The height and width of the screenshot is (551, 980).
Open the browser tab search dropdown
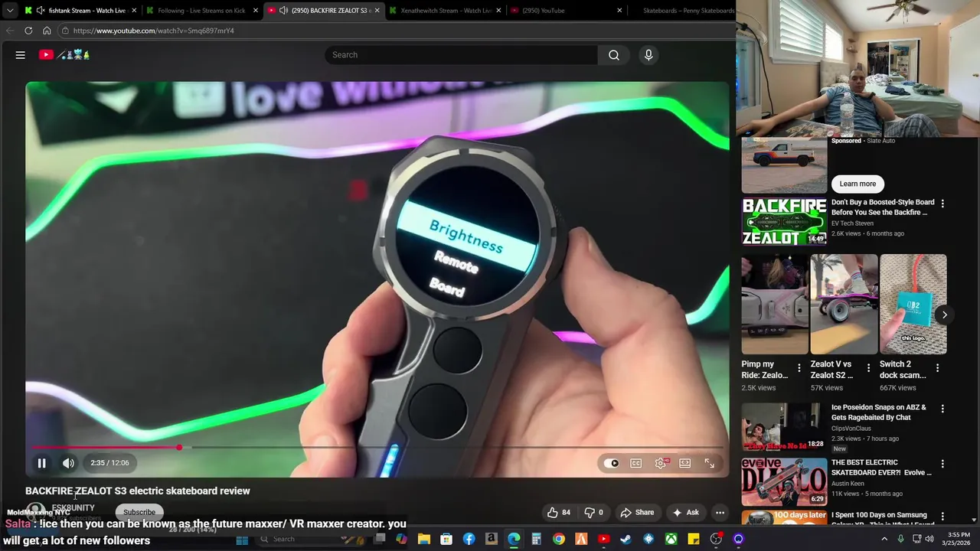(x=9, y=11)
